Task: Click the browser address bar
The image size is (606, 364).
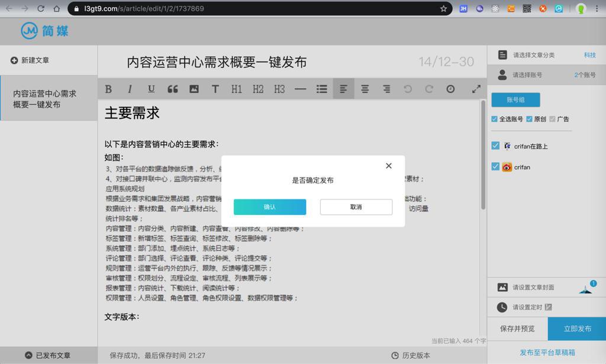Action: 260,8
